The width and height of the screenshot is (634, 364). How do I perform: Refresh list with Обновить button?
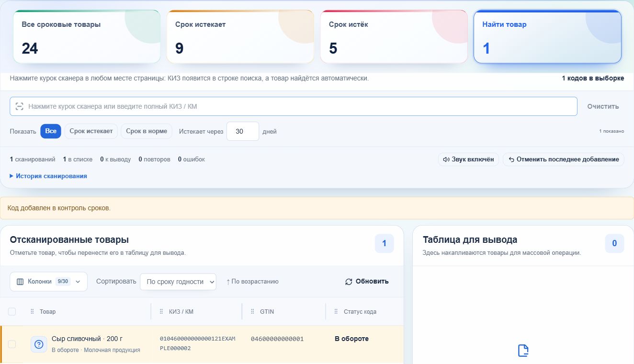367,282
